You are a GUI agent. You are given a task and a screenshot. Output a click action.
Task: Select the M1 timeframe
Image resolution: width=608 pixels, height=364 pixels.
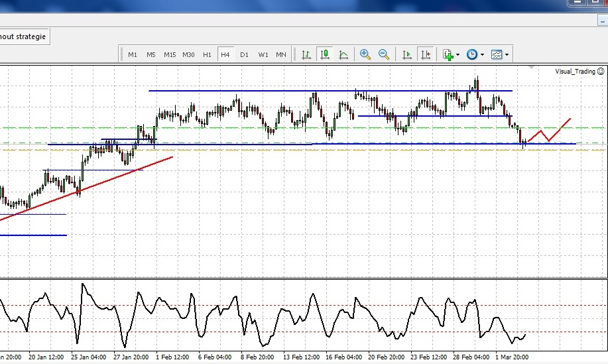point(133,54)
